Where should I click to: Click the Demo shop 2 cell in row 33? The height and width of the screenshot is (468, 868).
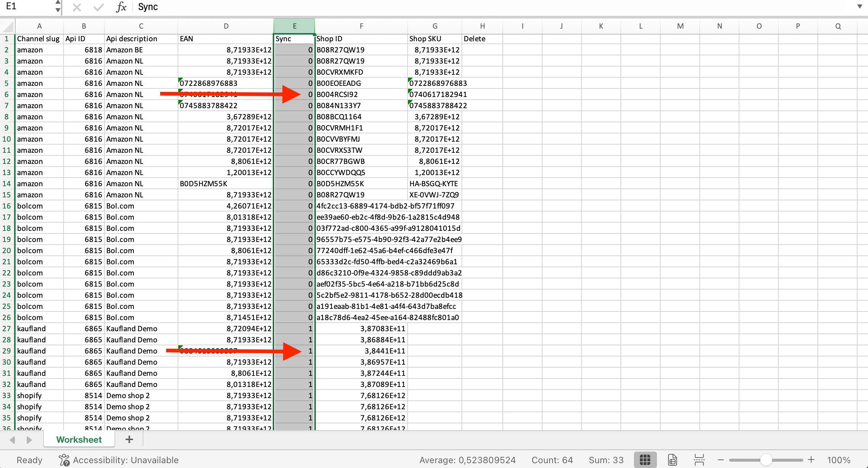141,396
